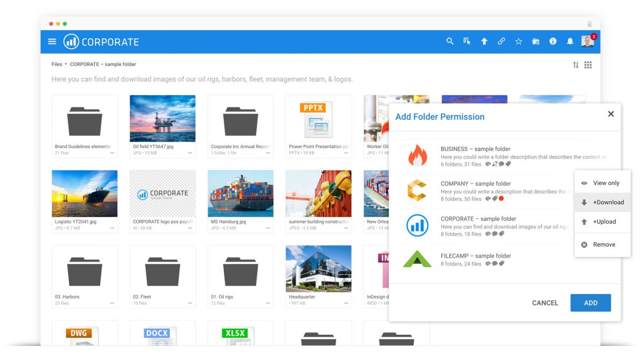Open Files in the breadcrumb trail

(x=56, y=64)
